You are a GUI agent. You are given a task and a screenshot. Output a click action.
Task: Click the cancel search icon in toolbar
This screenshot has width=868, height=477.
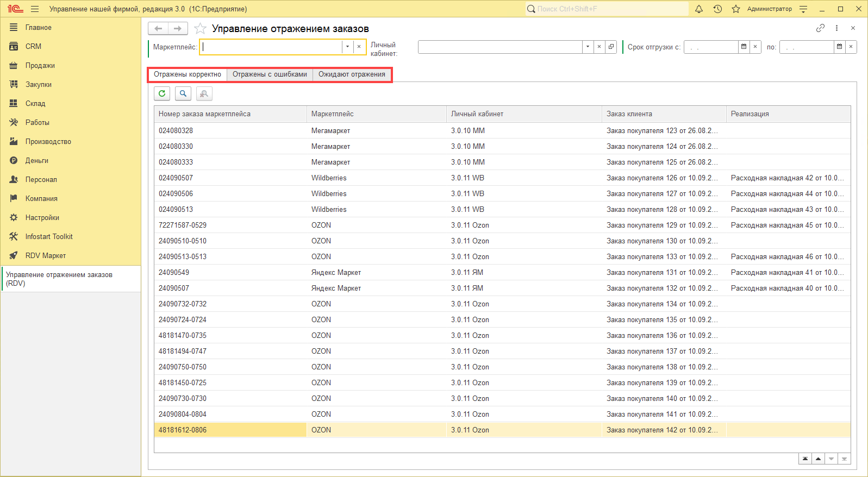[x=204, y=93]
